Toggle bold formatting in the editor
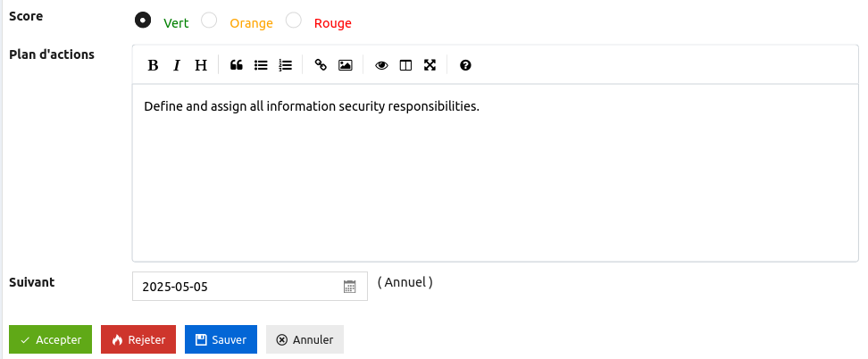Image resolution: width=868 pixels, height=359 pixels. tap(153, 65)
